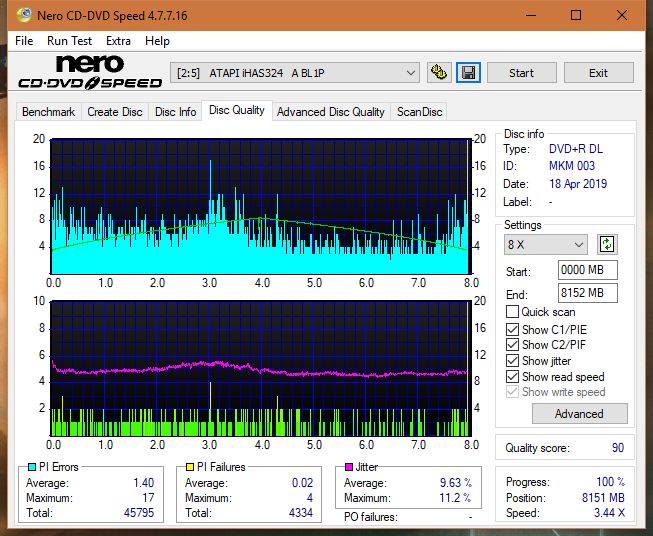Viewport: 653px width, 536px height.
Task: Click the Nero CD-DVD Speed logo
Action: [90, 72]
